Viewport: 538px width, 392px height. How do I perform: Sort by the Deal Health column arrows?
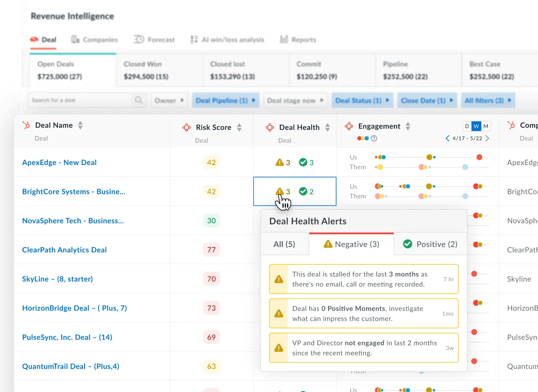coord(328,127)
